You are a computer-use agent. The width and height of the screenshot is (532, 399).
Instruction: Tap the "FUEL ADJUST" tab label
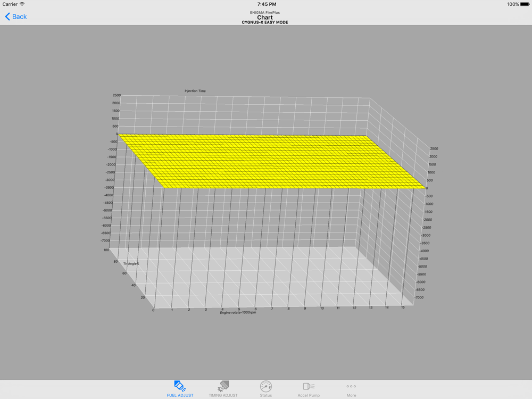point(180,395)
